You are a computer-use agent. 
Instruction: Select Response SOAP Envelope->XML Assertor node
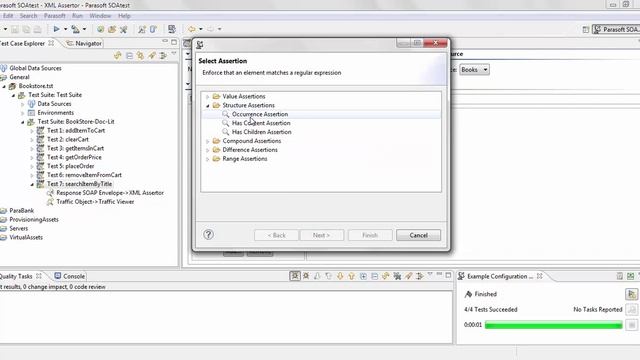110,193
